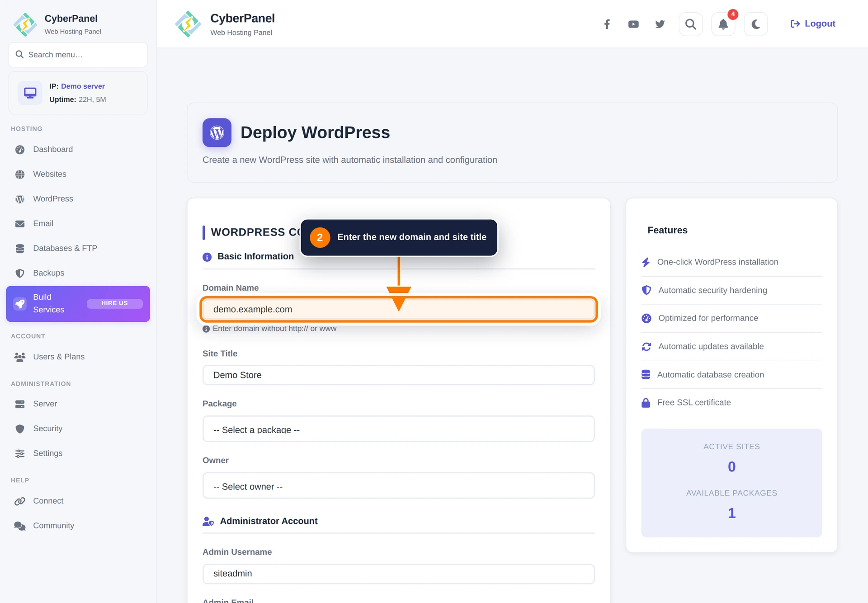
Task: Click the Uptime 22H, 5M text
Action: click(78, 99)
